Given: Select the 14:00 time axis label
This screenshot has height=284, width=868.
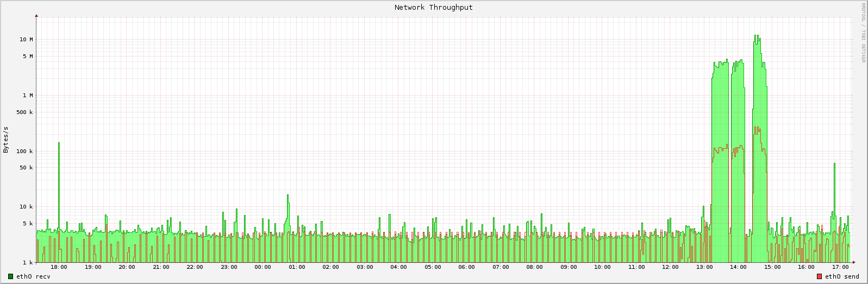Looking at the screenshot, I should pyautogui.click(x=738, y=267).
